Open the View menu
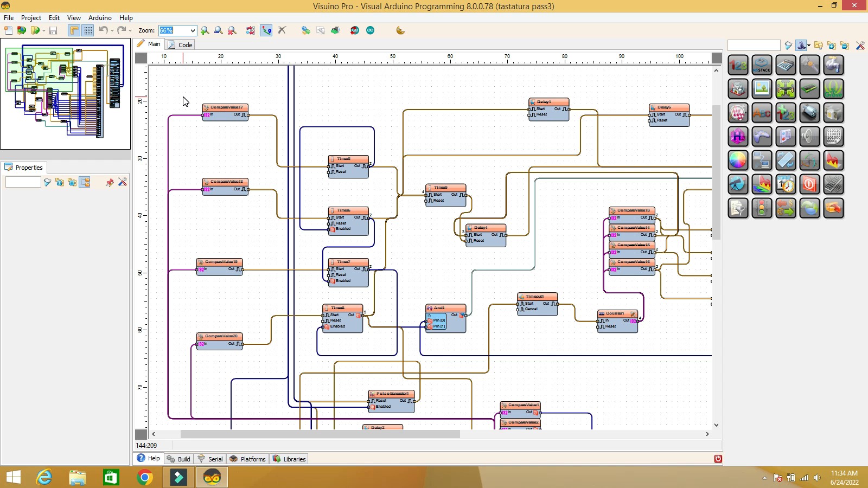Viewport: 868px width, 488px height. 74,17
